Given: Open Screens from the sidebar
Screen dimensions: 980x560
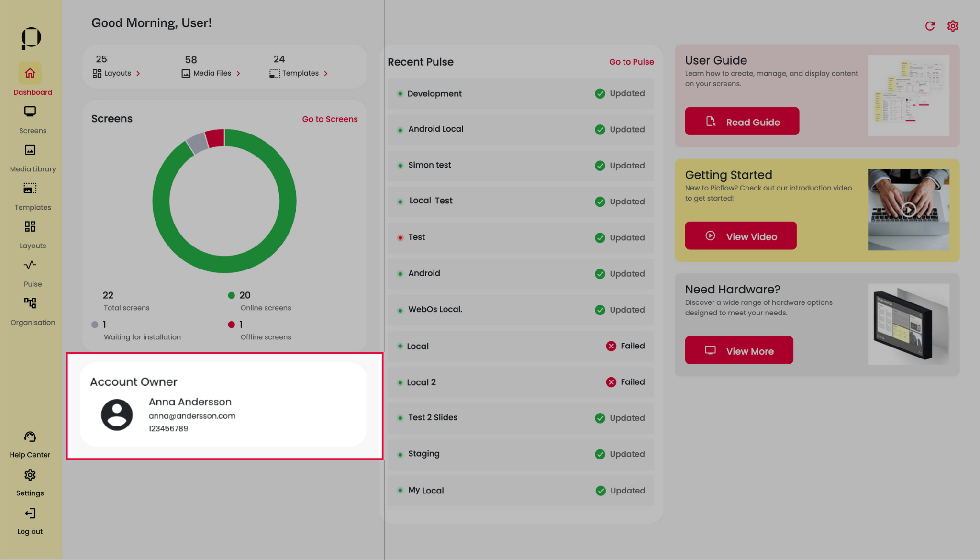Looking at the screenshot, I should (x=30, y=112).
